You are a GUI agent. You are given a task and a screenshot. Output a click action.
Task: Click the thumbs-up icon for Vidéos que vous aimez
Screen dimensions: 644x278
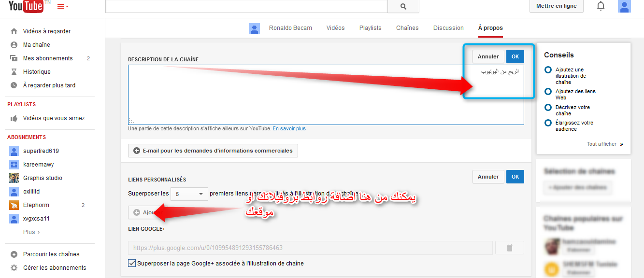[x=14, y=118]
